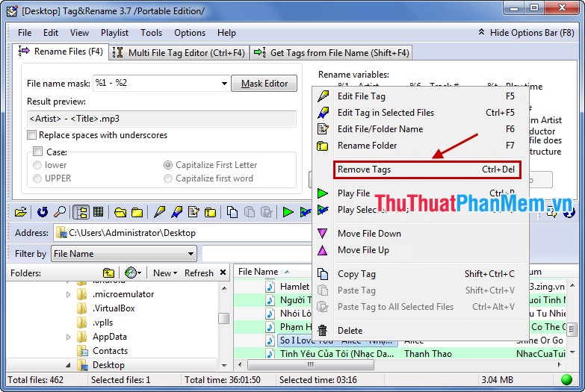The width and height of the screenshot is (585, 392).
Task: Open the Tools menu
Action: coord(151,33)
